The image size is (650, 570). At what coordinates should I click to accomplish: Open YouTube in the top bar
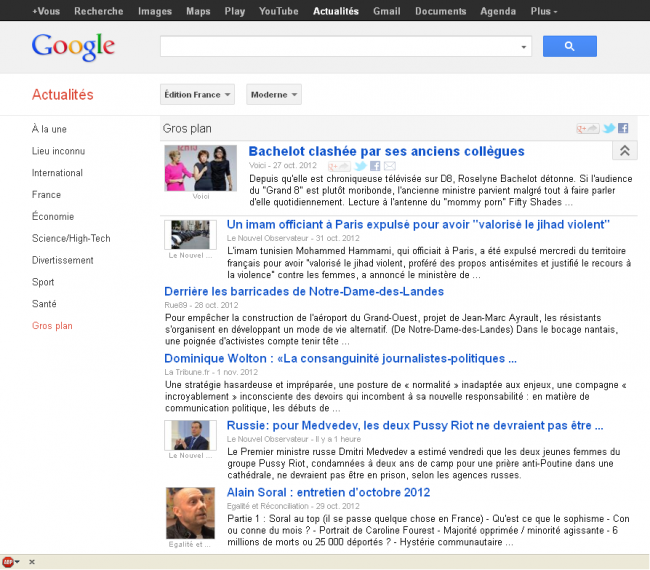tap(279, 11)
